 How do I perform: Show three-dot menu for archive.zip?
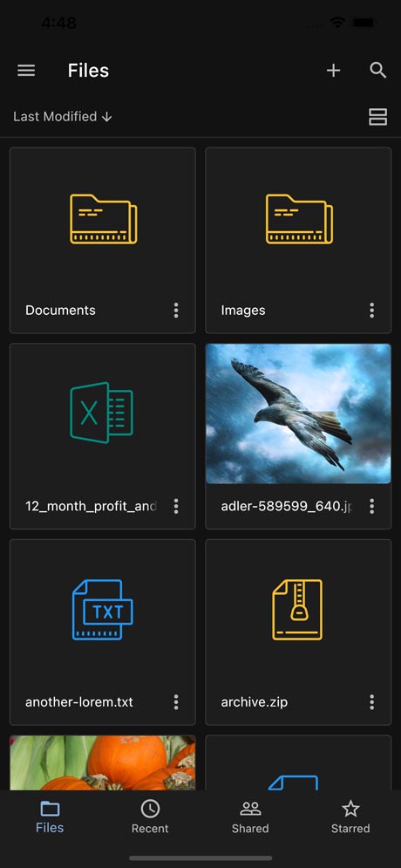click(x=371, y=702)
